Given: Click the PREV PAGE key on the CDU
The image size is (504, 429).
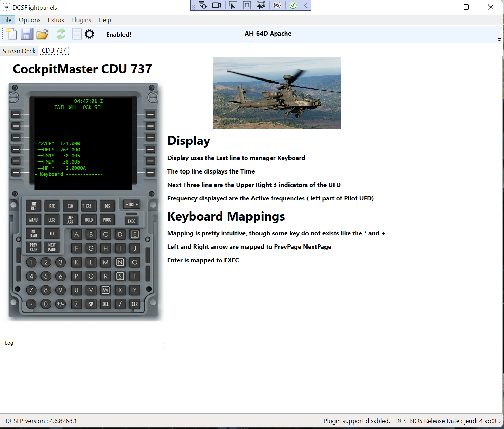Looking at the screenshot, I should (x=34, y=247).
